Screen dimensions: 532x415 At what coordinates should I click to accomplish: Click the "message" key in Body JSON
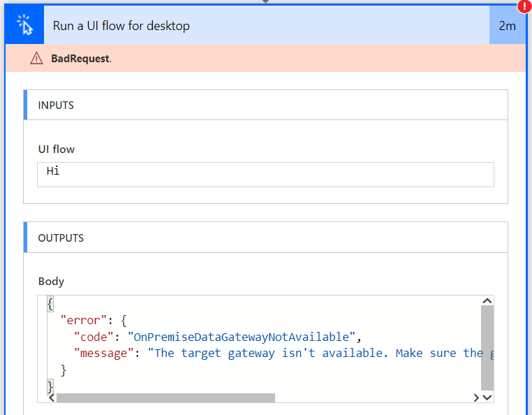pos(104,354)
